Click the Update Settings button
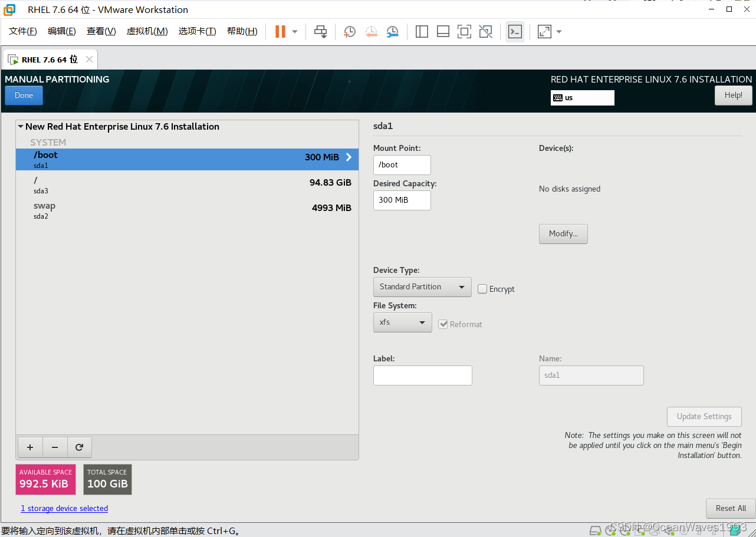This screenshot has height=537, width=756. pyautogui.click(x=705, y=417)
